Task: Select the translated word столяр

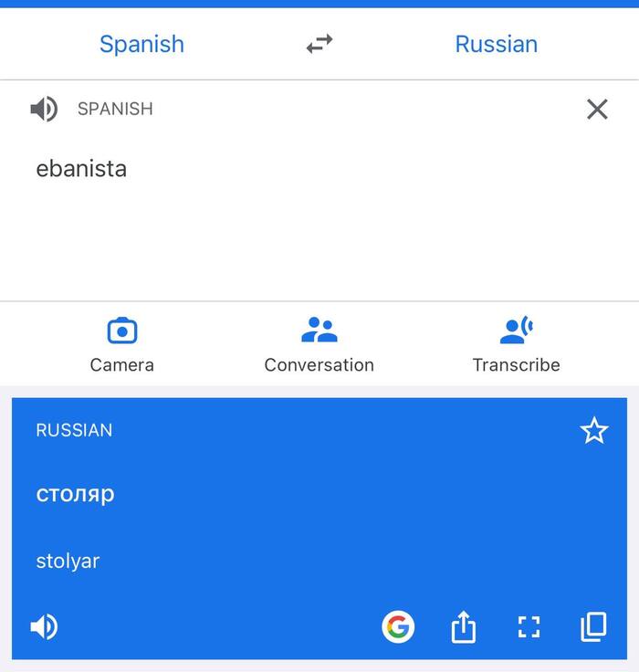Action: pos(75,494)
